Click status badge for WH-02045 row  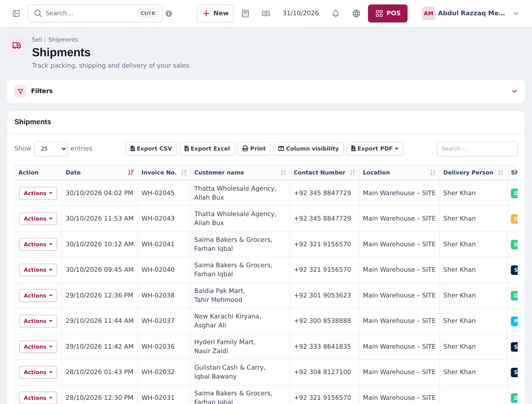pyautogui.click(x=514, y=193)
